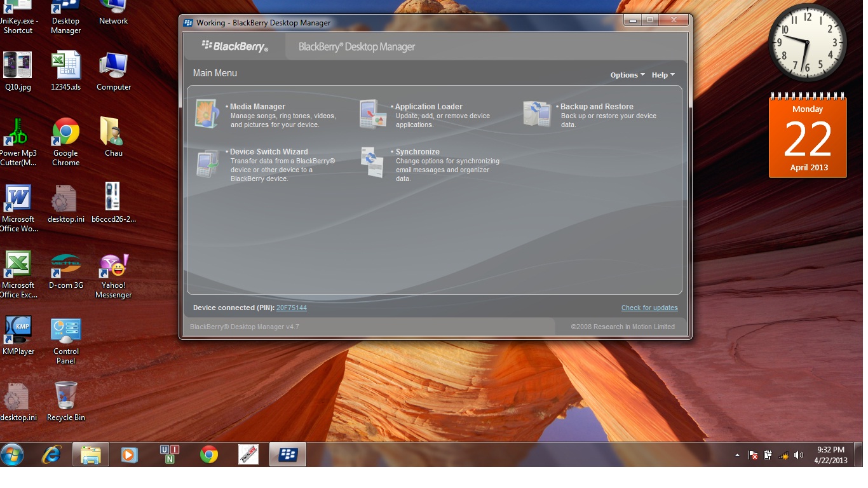Open Internet Explorer from the taskbar

51,454
